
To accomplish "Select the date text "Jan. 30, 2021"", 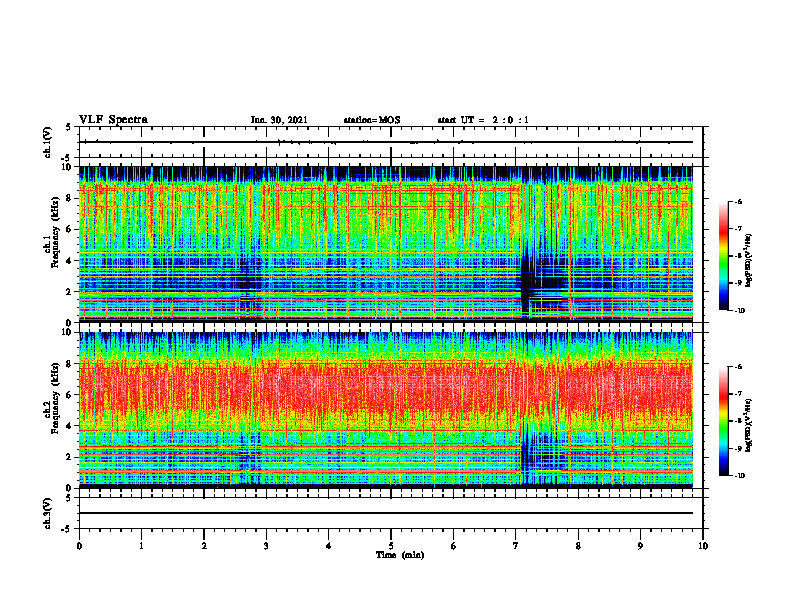I will click(279, 120).
